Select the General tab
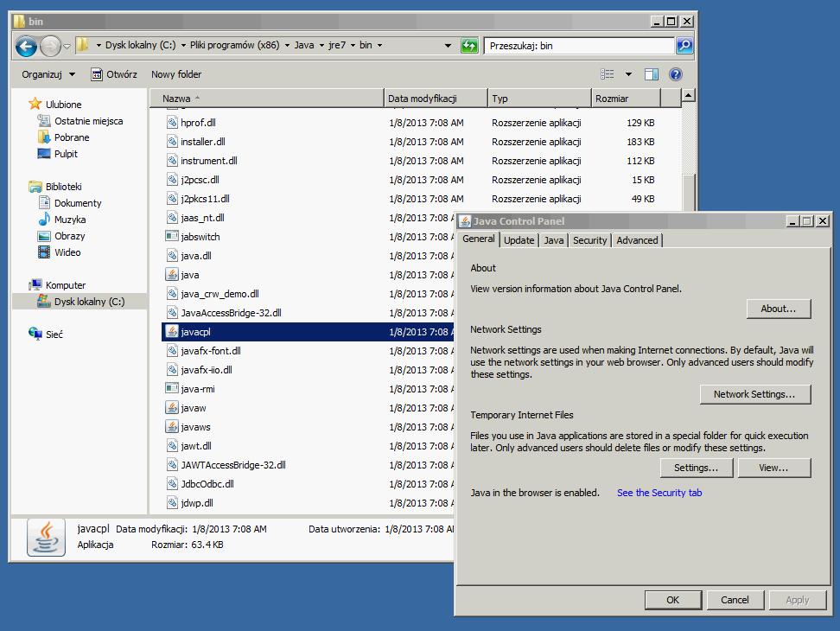 point(479,239)
